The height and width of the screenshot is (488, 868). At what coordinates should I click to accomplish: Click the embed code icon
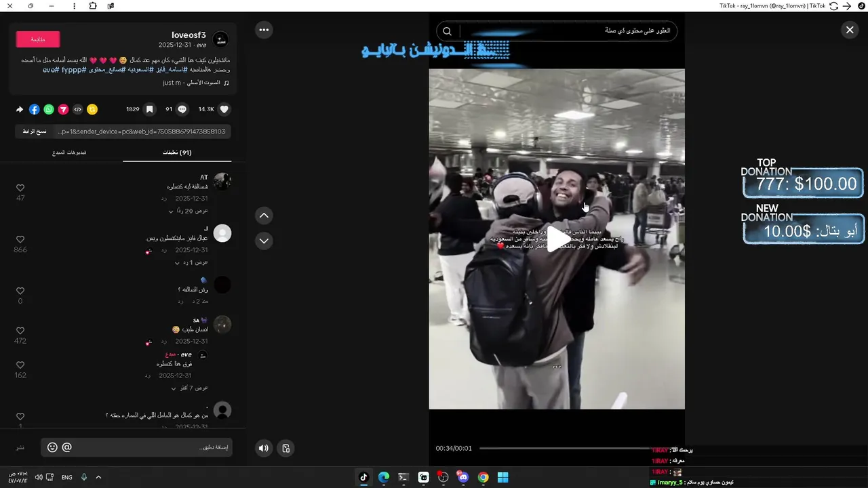[x=78, y=109]
